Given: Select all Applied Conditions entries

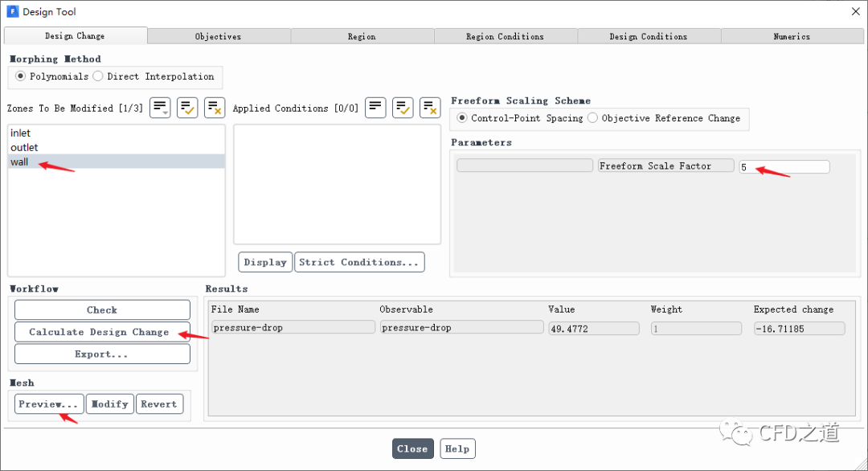Looking at the screenshot, I should [403, 108].
